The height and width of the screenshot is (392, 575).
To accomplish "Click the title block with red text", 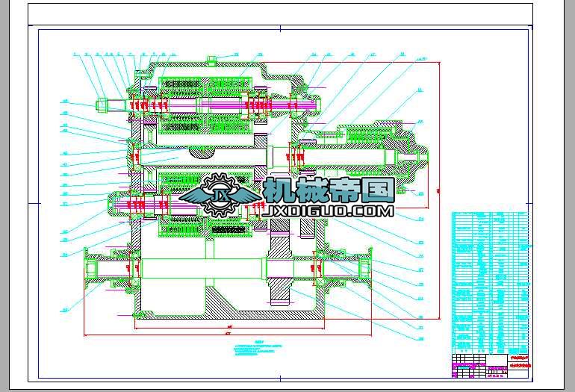I will tap(490, 366).
